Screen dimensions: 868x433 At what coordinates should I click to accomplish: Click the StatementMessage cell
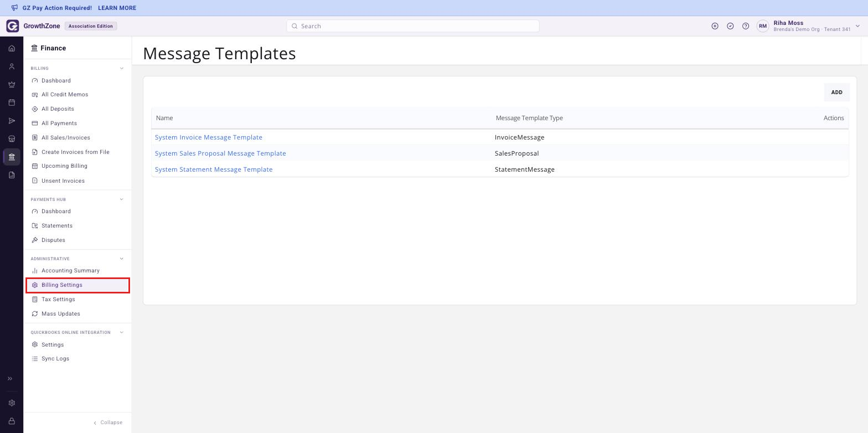click(524, 169)
